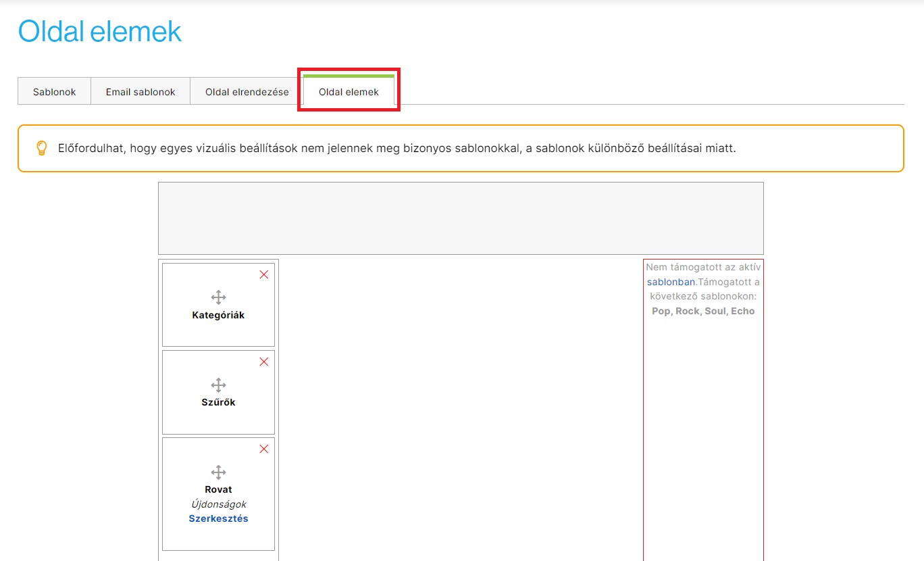
Task: Click the Pop, Rock, Soul, Echo template list
Action: tap(703, 311)
